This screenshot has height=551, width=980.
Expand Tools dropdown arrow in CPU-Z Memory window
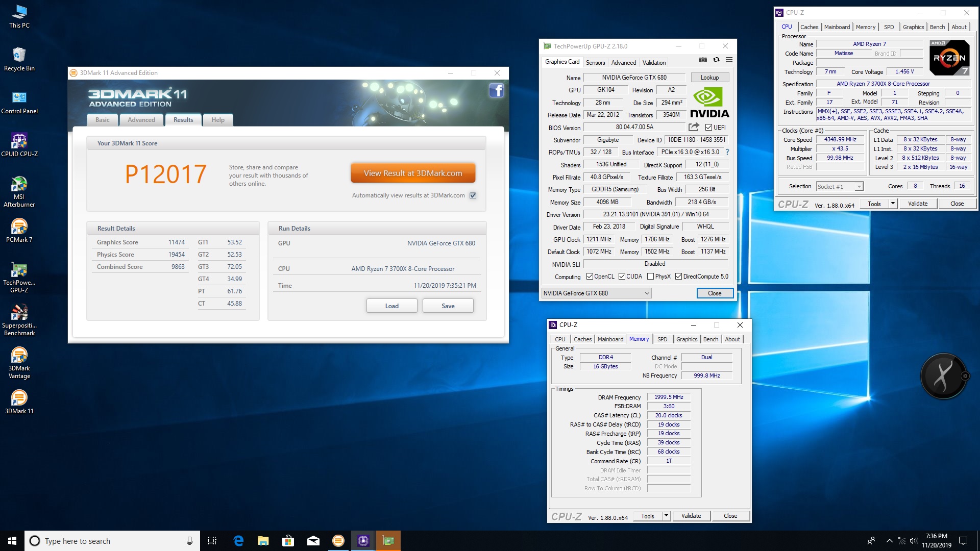pos(666,516)
